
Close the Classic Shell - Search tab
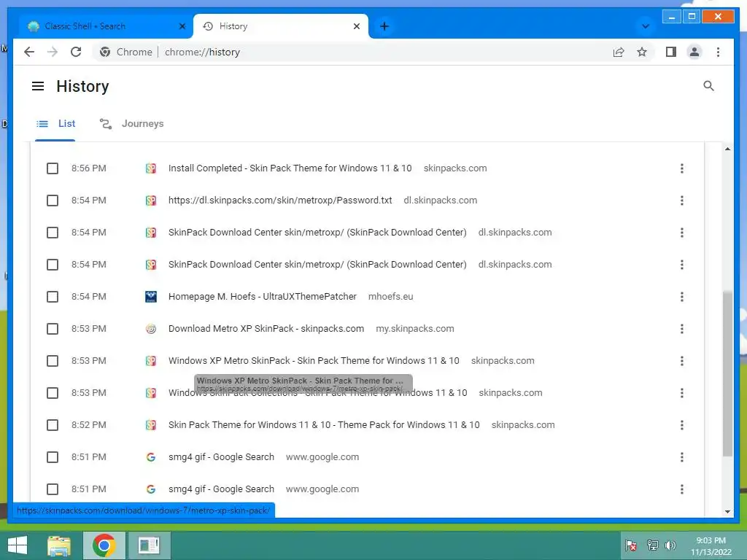(x=182, y=26)
